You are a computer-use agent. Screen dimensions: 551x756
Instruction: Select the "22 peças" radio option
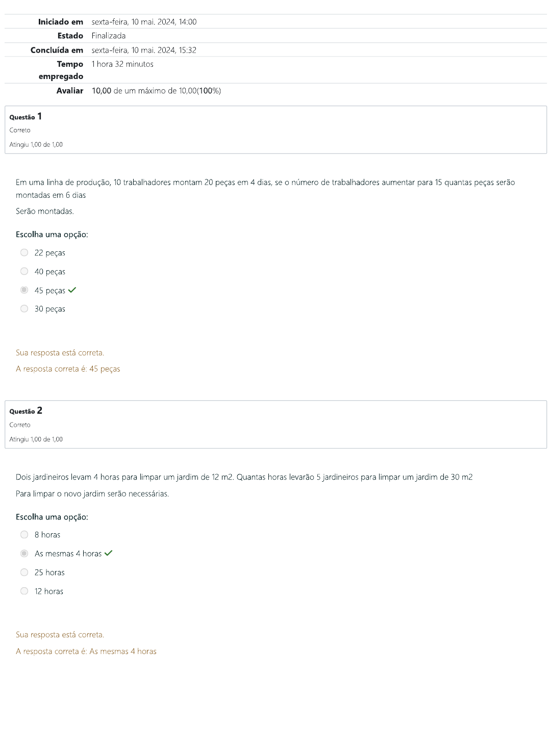(24, 253)
